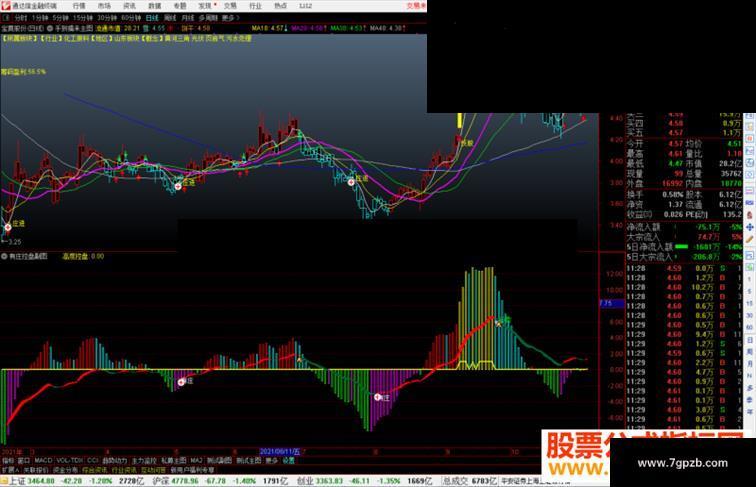
Task: Select the MACD indicator tab
Action: (x=43, y=460)
